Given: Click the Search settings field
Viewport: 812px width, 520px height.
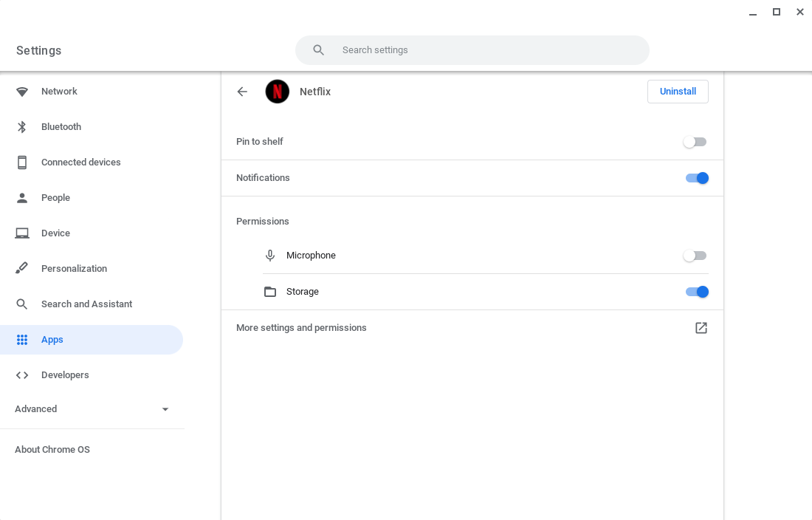Looking at the screenshot, I should point(472,49).
